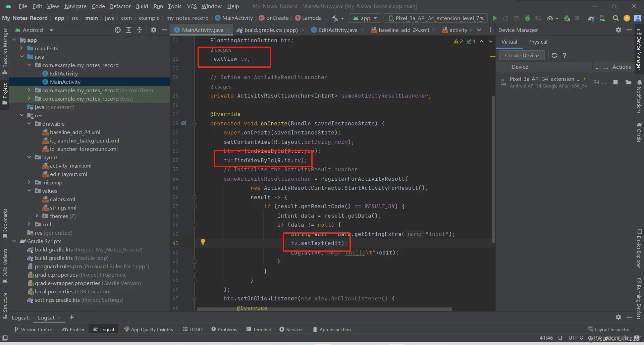Collapse the drawable folder
Screen dimensions: 644x345
coord(29,124)
